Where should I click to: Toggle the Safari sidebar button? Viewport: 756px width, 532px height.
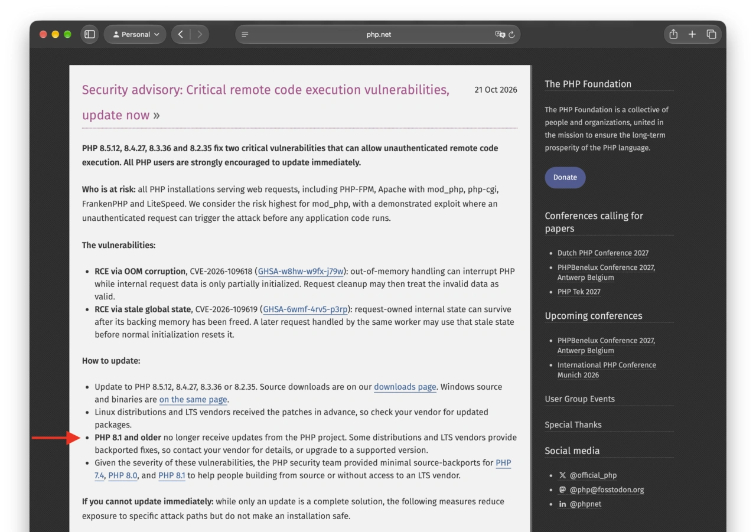point(90,34)
